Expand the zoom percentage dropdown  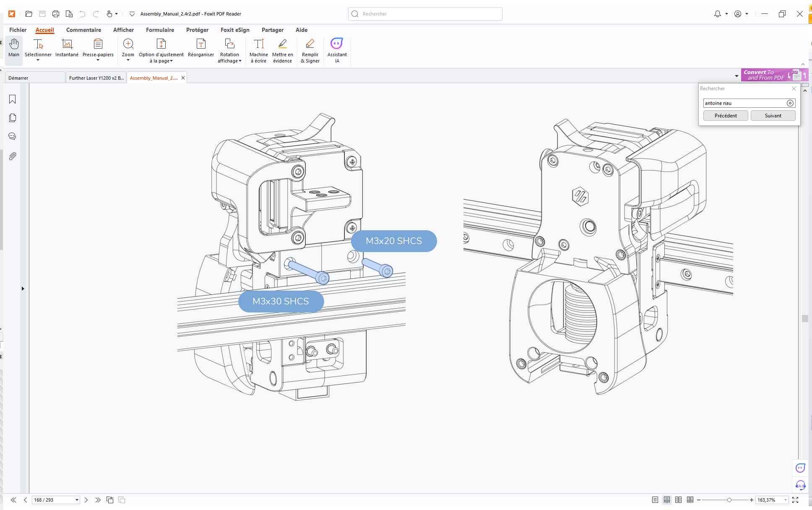[x=786, y=500]
